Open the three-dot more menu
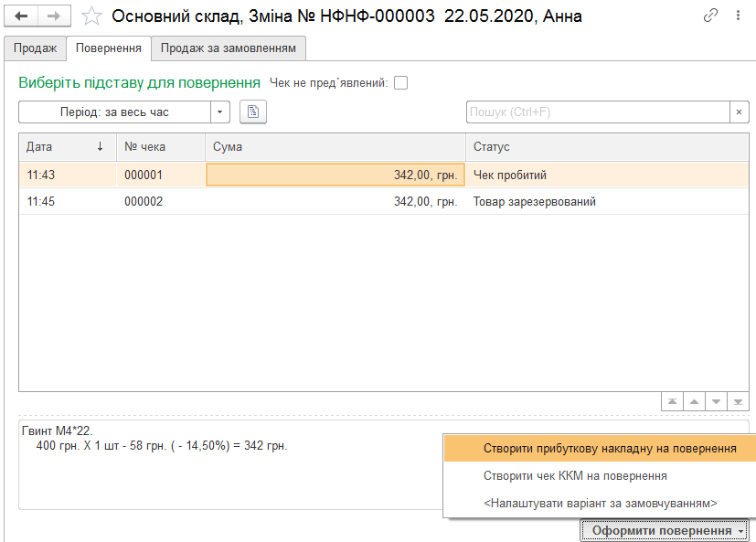756x542 pixels. [x=738, y=16]
